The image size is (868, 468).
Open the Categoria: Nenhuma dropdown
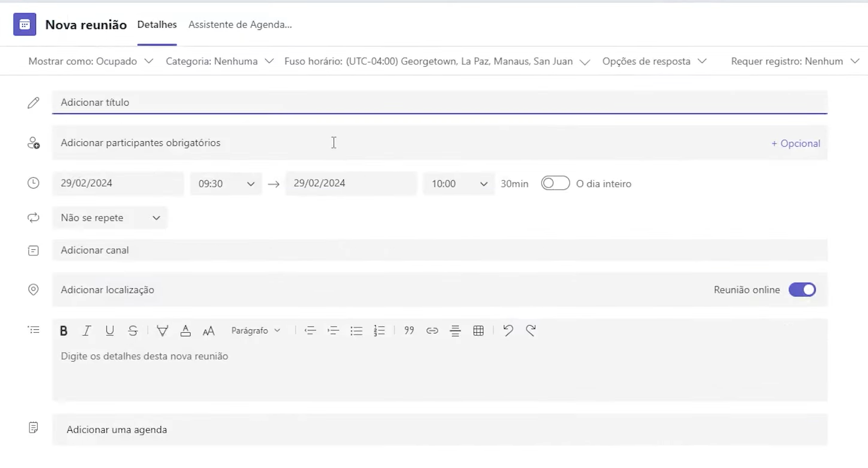point(220,61)
